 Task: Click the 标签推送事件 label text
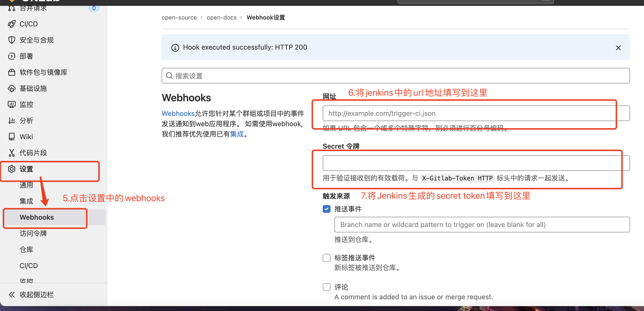pyautogui.click(x=355, y=258)
